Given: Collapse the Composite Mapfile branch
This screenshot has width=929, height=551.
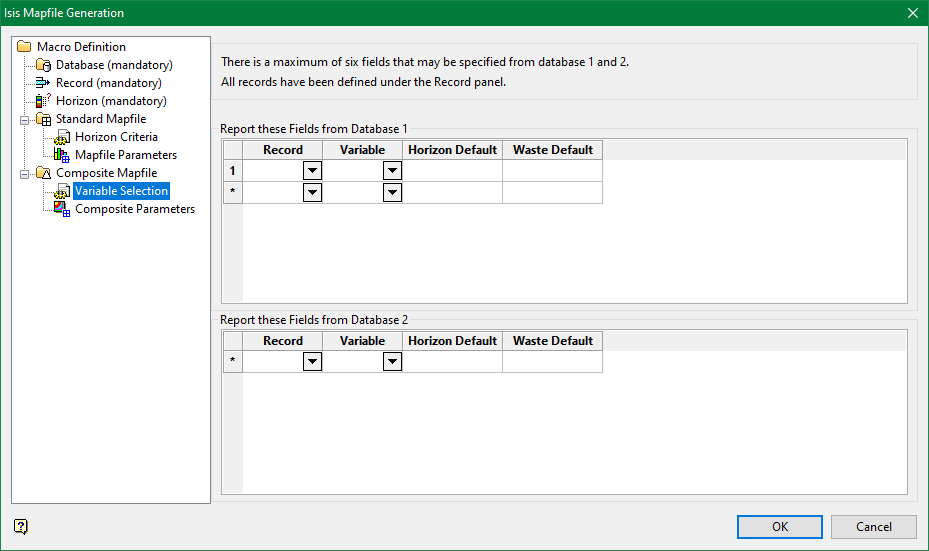Looking at the screenshot, I should coord(24,174).
